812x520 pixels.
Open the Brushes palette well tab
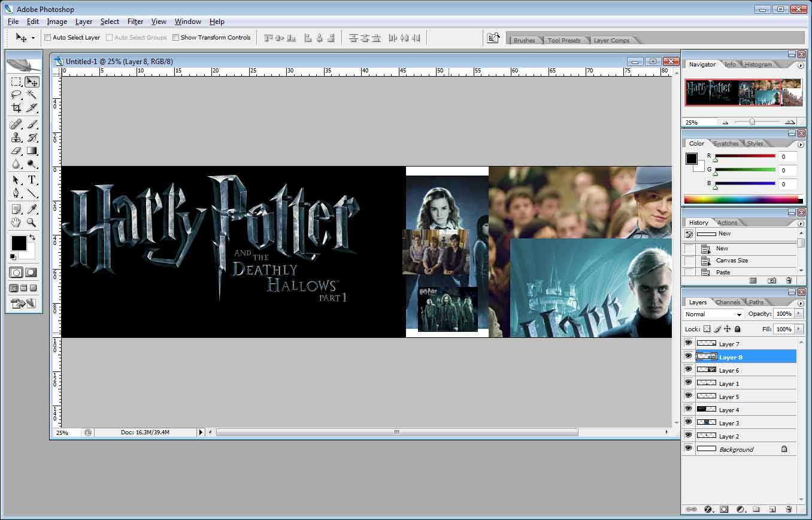(x=524, y=41)
